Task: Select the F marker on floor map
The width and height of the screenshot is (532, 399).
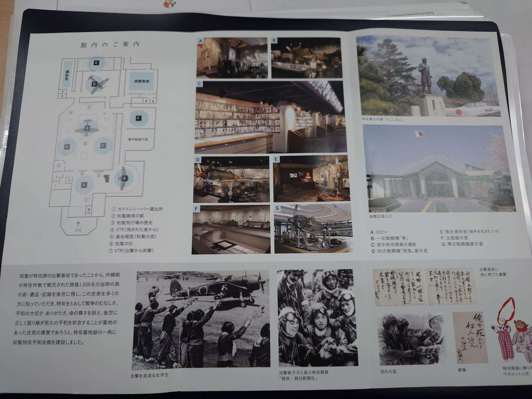Action: [138, 118]
